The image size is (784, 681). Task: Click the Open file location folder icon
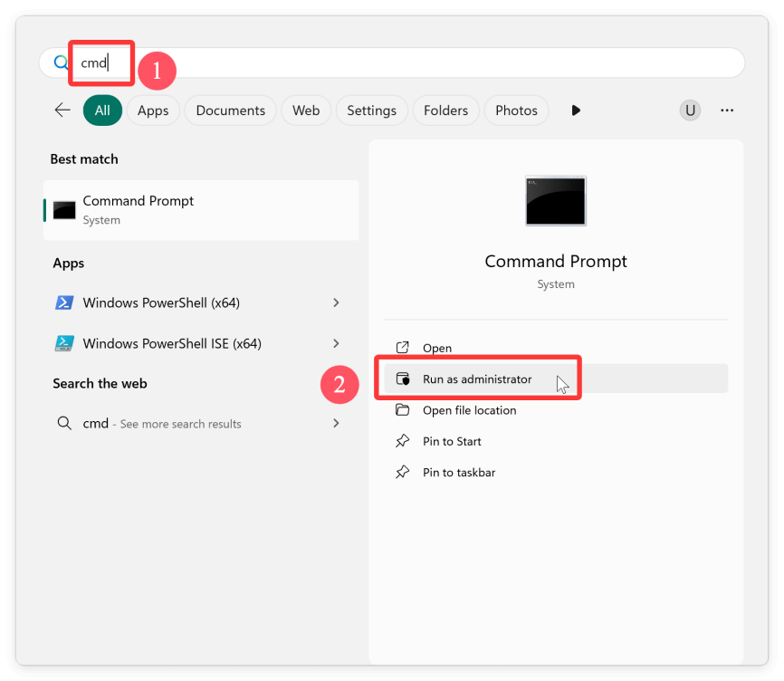pyautogui.click(x=403, y=410)
